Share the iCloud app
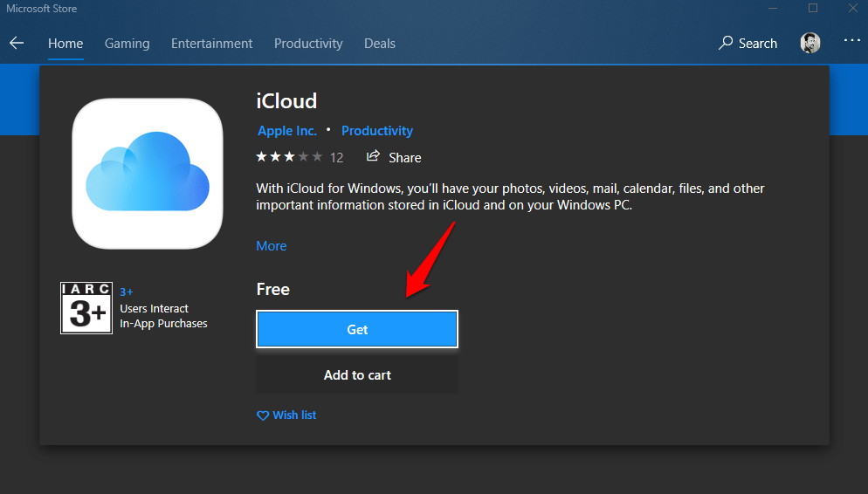This screenshot has width=868, height=494. pos(394,157)
